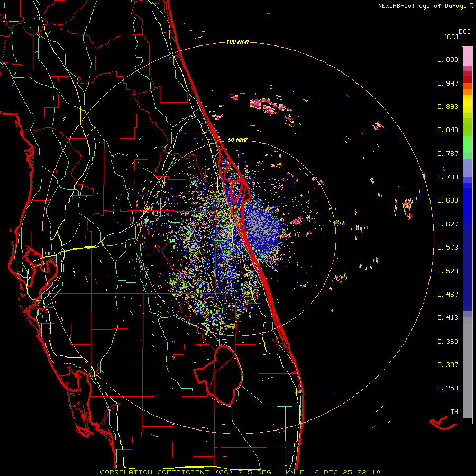Select the 1.000 scale value
Image resolution: width=476 pixels, height=476 pixels.
(448, 59)
